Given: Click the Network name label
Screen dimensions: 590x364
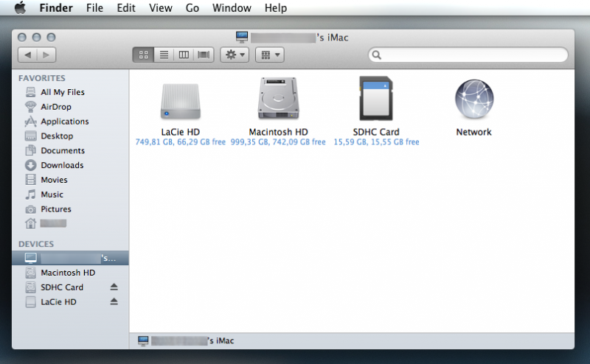Looking at the screenshot, I should coord(473,132).
